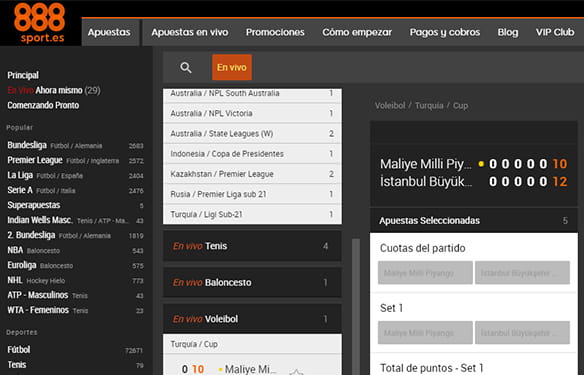Click Voleibol in the breadcrumb

click(390, 106)
